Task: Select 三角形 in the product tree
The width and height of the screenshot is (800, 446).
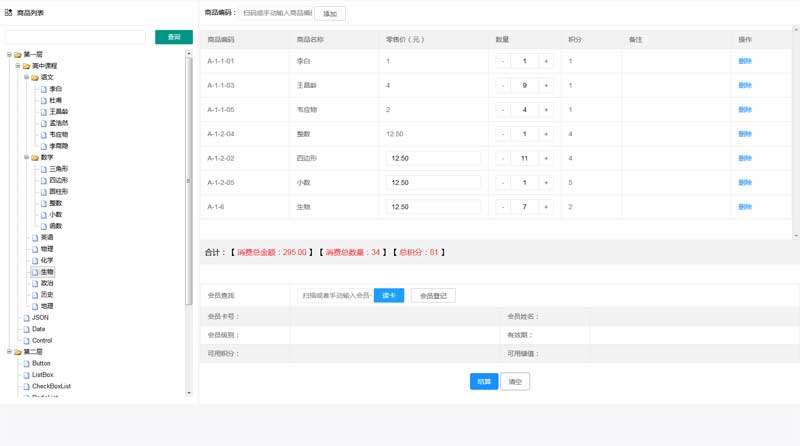Action: click(x=59, y=168)
